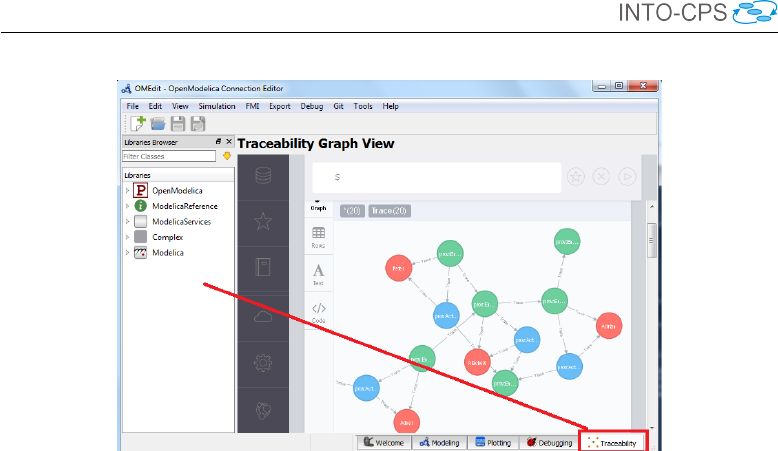Click the bottom-most red graph node
This screenshot has width=778, height=451.
pos(406,423)
